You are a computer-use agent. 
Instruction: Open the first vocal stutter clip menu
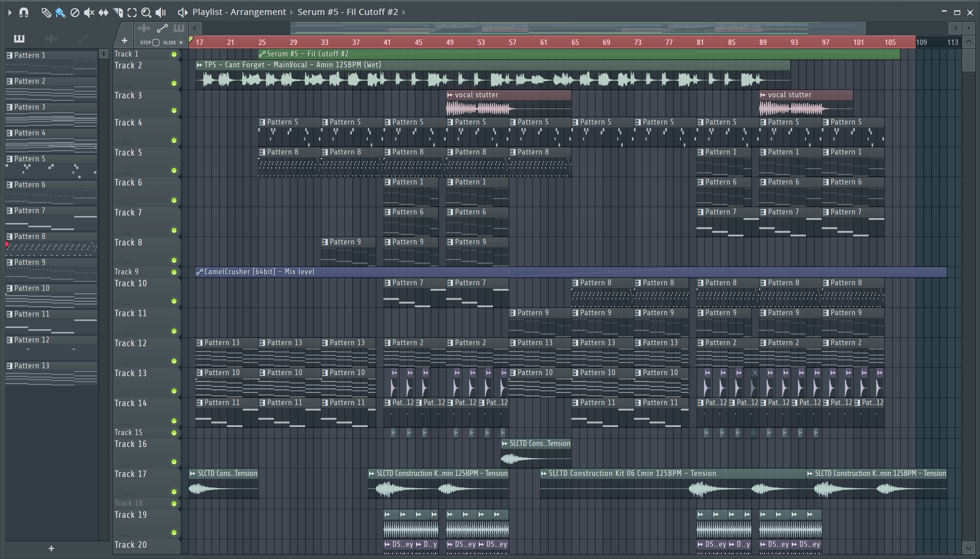450,95
